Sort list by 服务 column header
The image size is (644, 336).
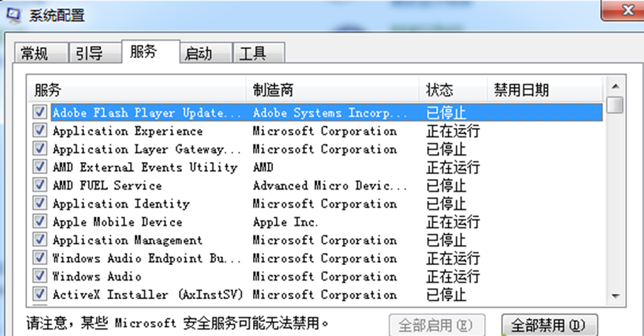pos(139,90)
